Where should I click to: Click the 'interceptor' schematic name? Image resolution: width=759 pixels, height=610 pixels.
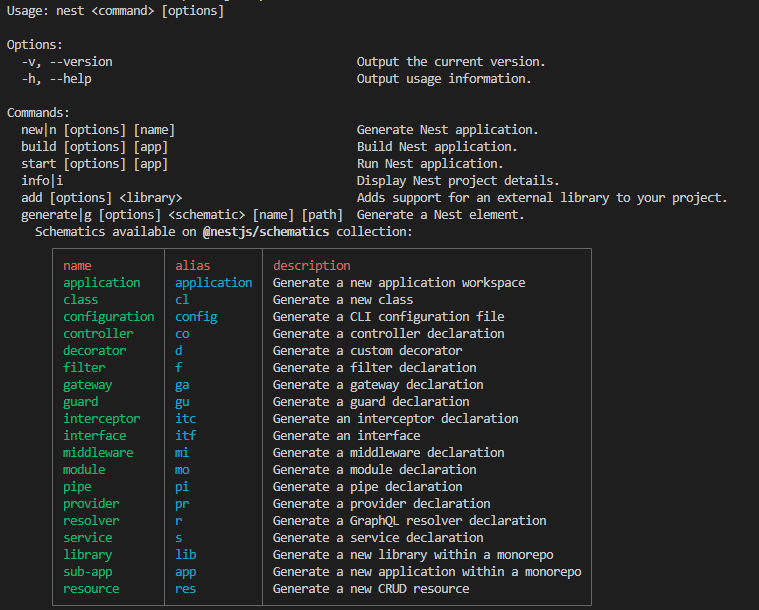pos(102,419)
